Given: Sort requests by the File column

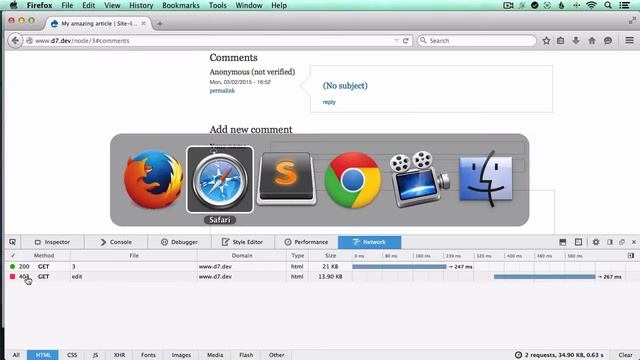Looking at the screenshot, I should (134, 256).
